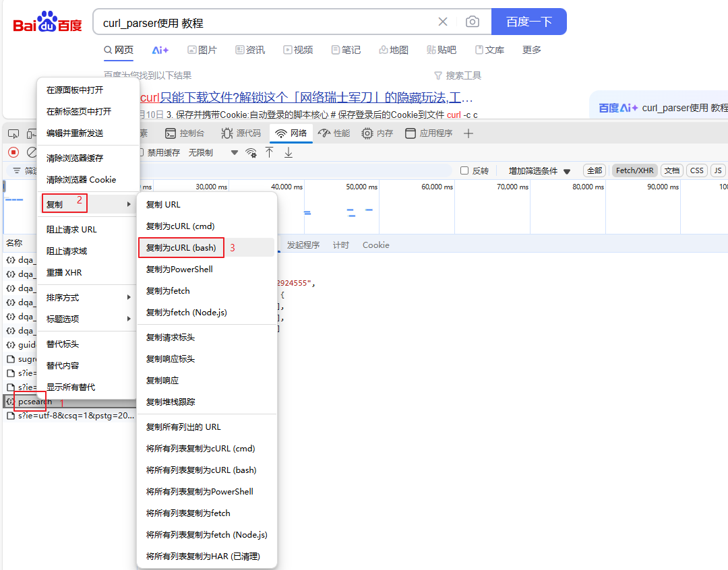Select the CSS filter type

[696, 171]
